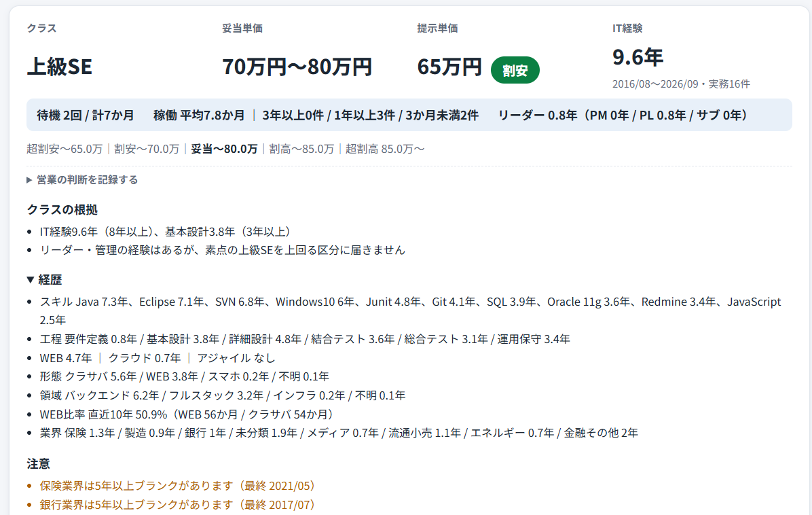Click the 領域 バックエンド 6.2年 line
Viewport: 812px width, 515px height.
click(223, 396)
